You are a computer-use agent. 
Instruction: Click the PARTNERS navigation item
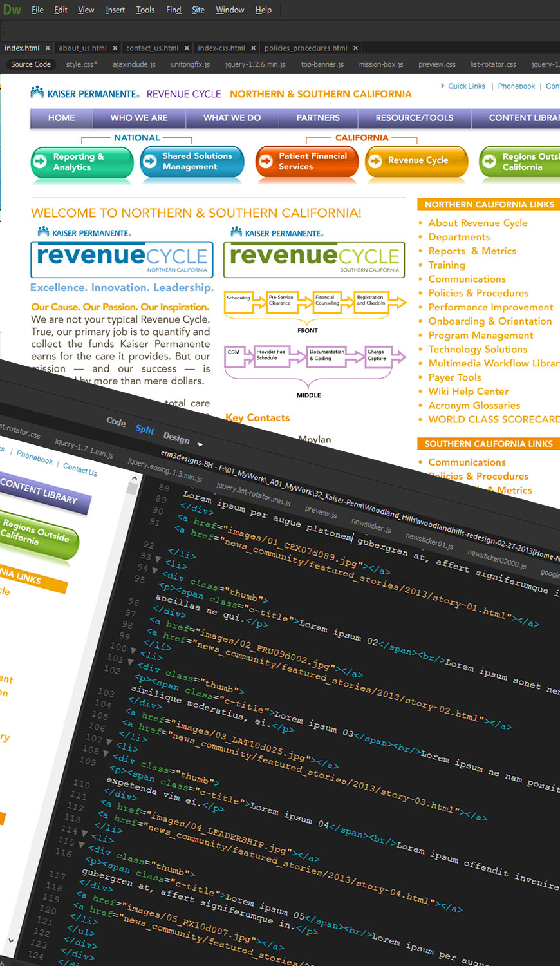(x=318, y=118)
